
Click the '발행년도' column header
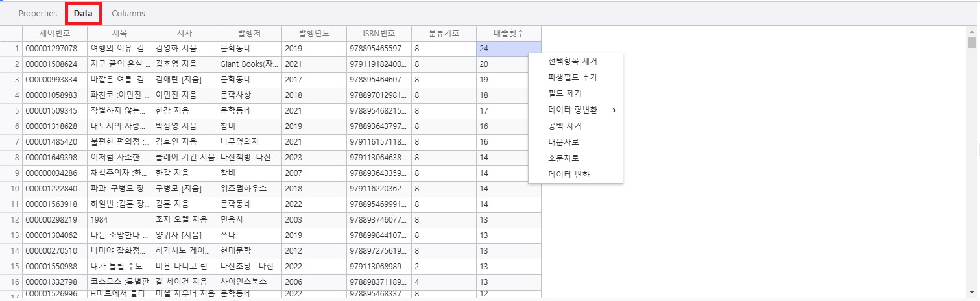[314, 33]
